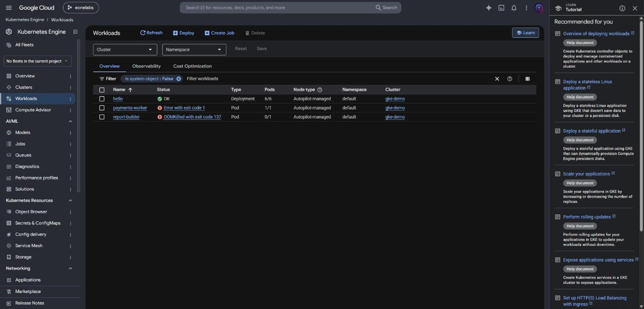Check the payments-worker row
This screenshot has height=309, width=644.
102,108
